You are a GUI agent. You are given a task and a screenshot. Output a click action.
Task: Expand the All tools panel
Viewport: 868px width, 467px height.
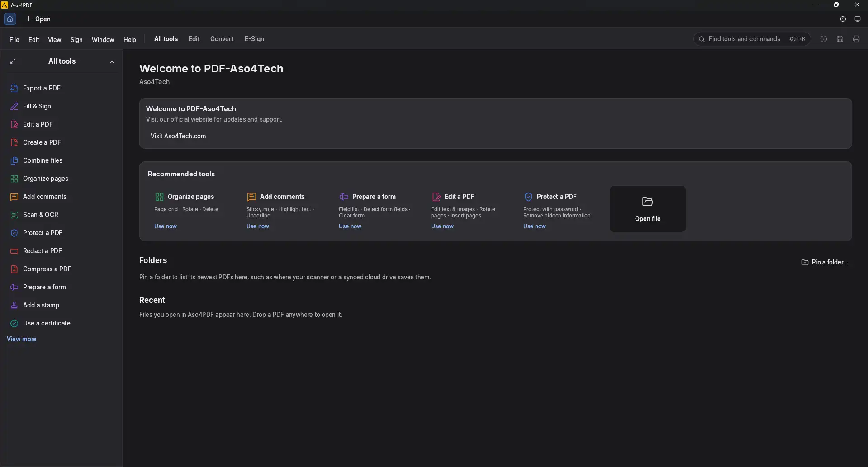point(13,61)
